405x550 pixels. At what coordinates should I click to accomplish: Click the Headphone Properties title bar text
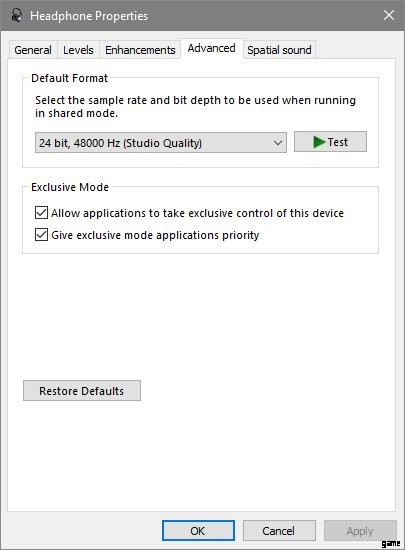pos(89,16)
